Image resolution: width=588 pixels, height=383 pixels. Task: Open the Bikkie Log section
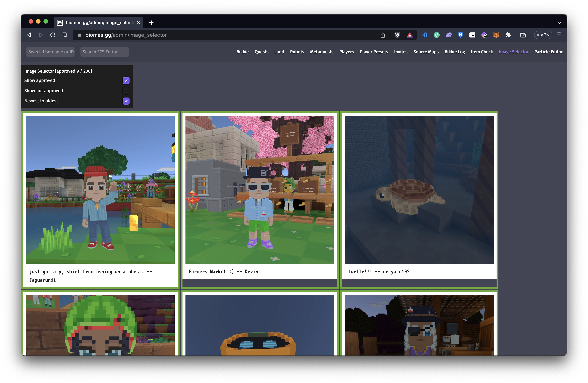click(x=455, y=52)
